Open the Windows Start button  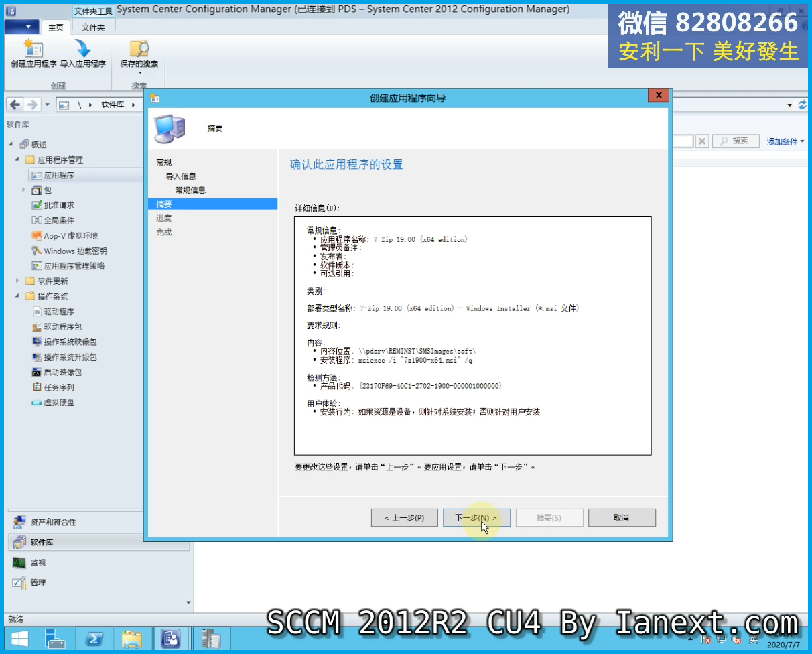(19, 639)
